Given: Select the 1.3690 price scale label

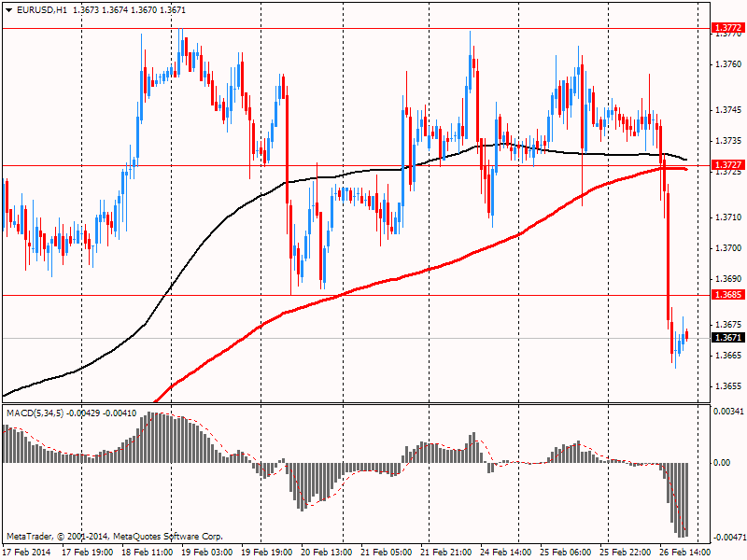Looking at the screenshot, I should click(728, 278).
